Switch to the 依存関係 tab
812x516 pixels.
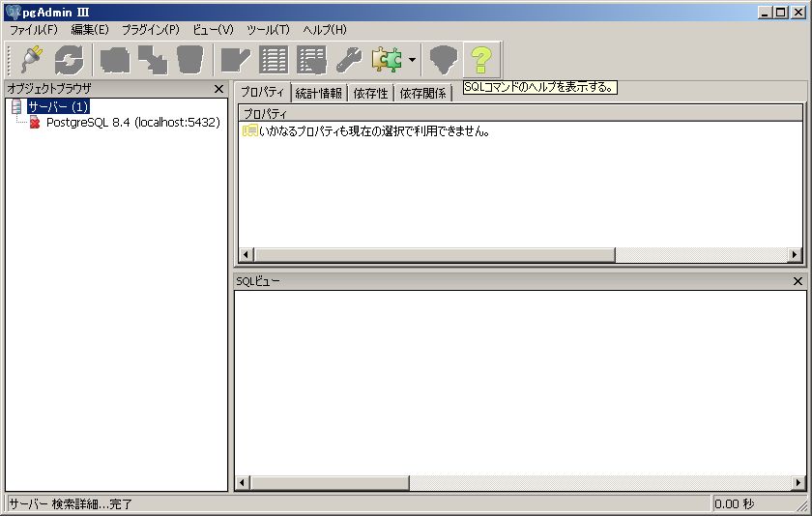[x=422, y=93]
